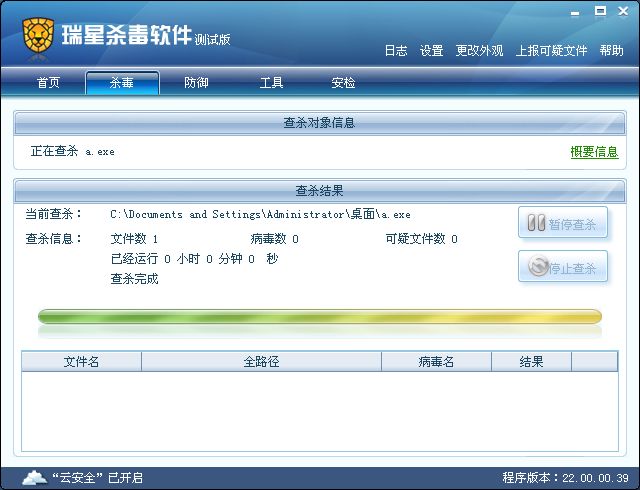
Task: Open the 帮助 menu
Action: point(611,51)
